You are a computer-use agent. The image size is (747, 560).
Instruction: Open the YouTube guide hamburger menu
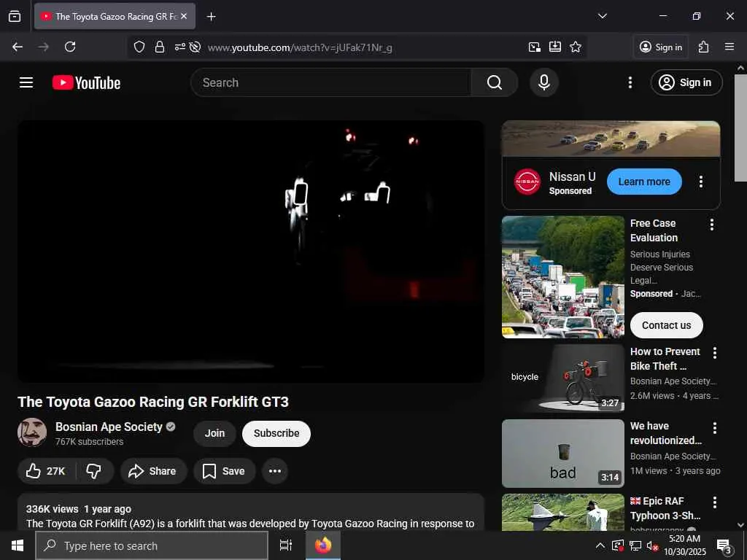tap(26, 82)
